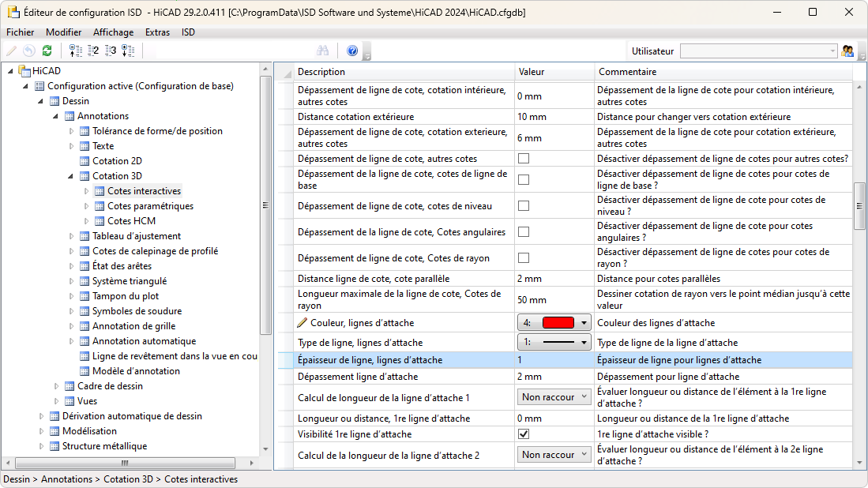This screenshot has height=488, width=868.
Task: Show tree to level 3 icon
Action: tap(111, 51)
